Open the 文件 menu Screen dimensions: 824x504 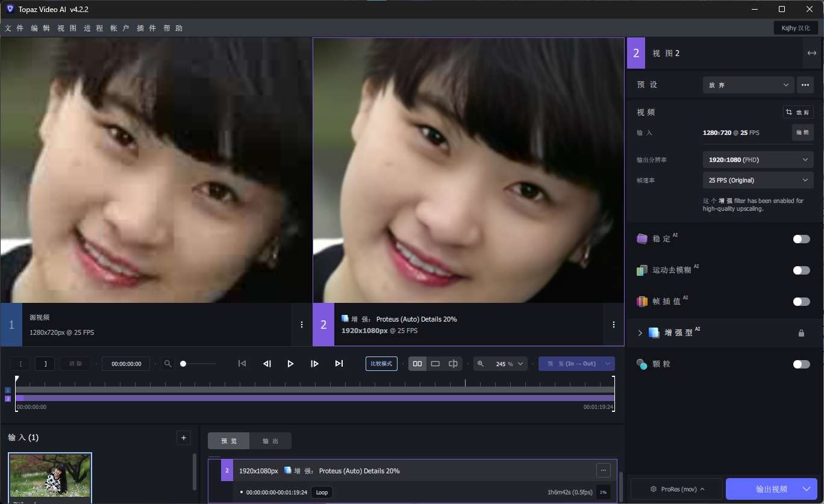click(14, 28)
